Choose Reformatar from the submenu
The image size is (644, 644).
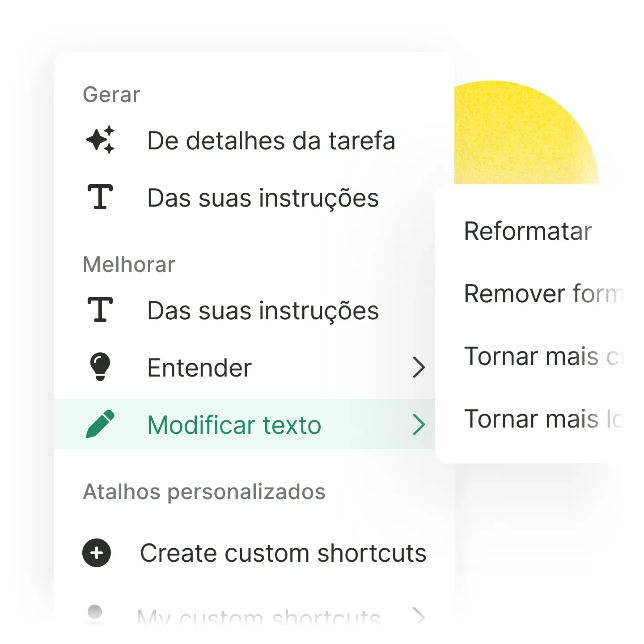tap(528, 231)
